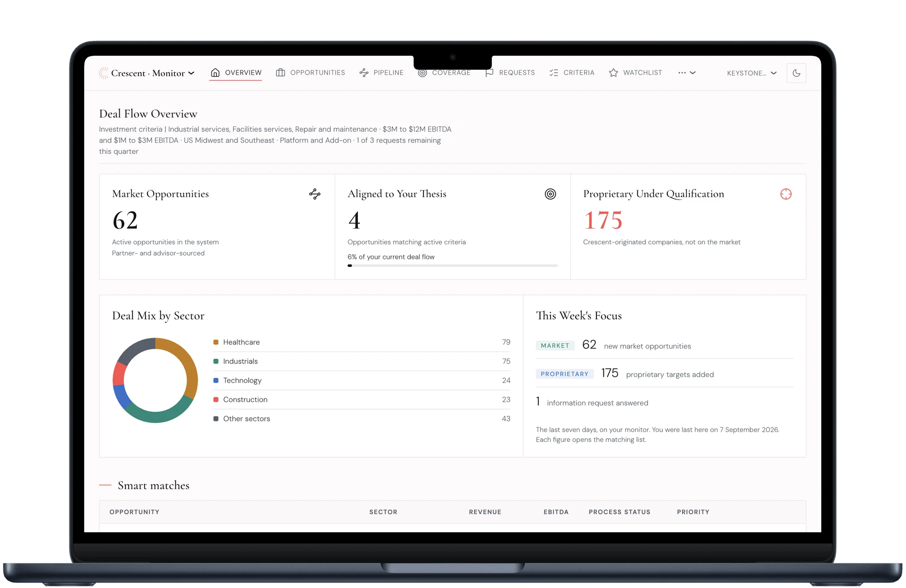
Task: Switch to the Overview tab
Action: [236, 72]
